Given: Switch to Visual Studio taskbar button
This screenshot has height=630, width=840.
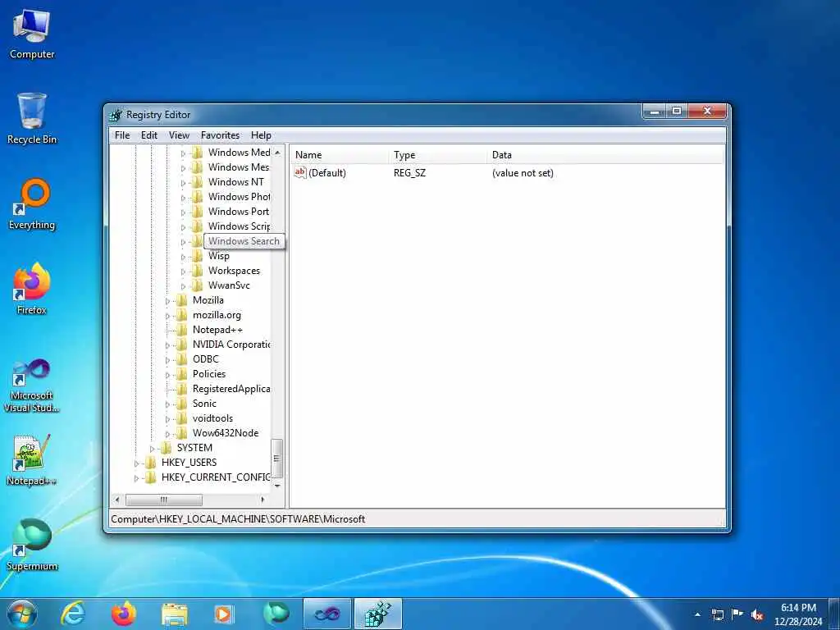Looking at the screenshot, I should [327, 614].
